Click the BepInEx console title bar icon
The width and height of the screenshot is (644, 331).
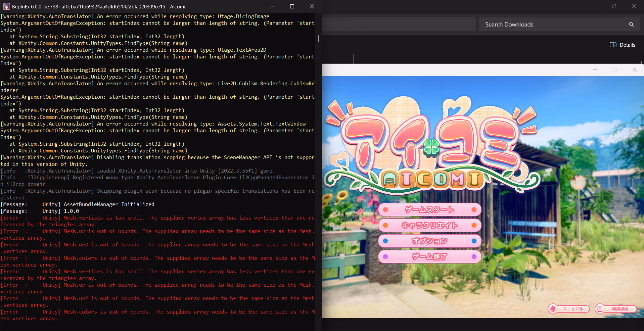point(6,6)
